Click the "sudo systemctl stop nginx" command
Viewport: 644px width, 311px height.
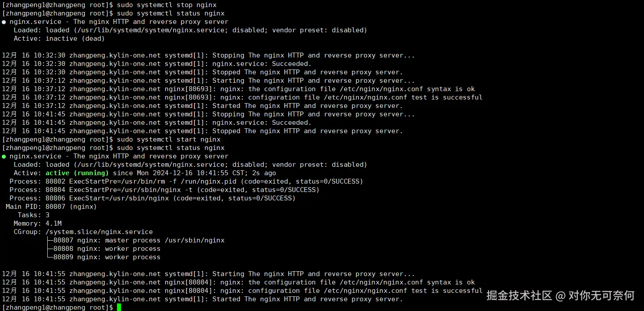(x=167, y=5)
